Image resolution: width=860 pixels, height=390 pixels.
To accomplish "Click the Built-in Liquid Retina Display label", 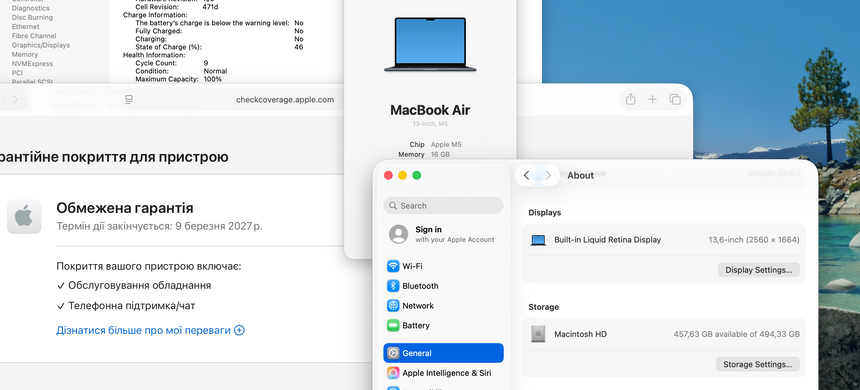I will [x=607, y=240].
